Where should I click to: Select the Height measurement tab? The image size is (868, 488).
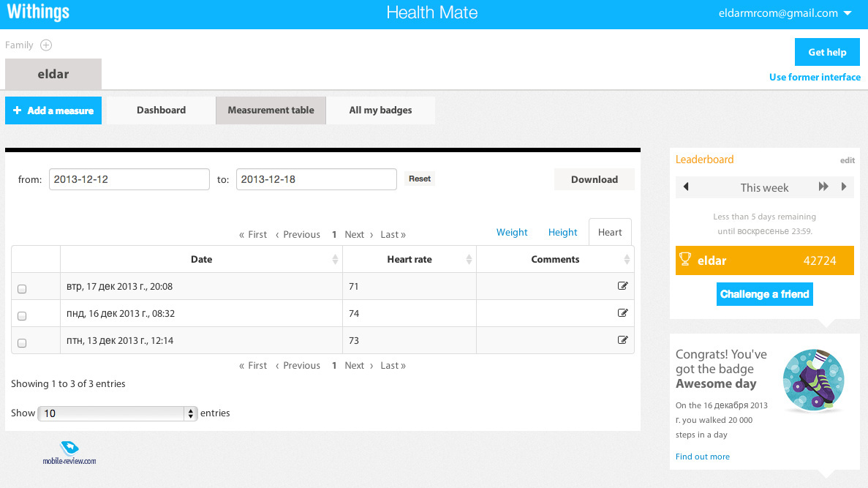[x=562, y=232]
